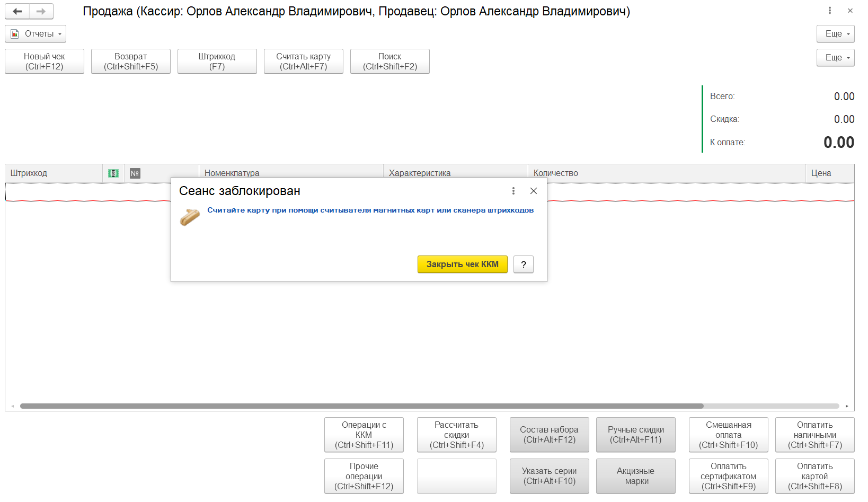868x502 pixels.
Task: Click Рассчитать скидки button
Action: click(x=457, y=435)
